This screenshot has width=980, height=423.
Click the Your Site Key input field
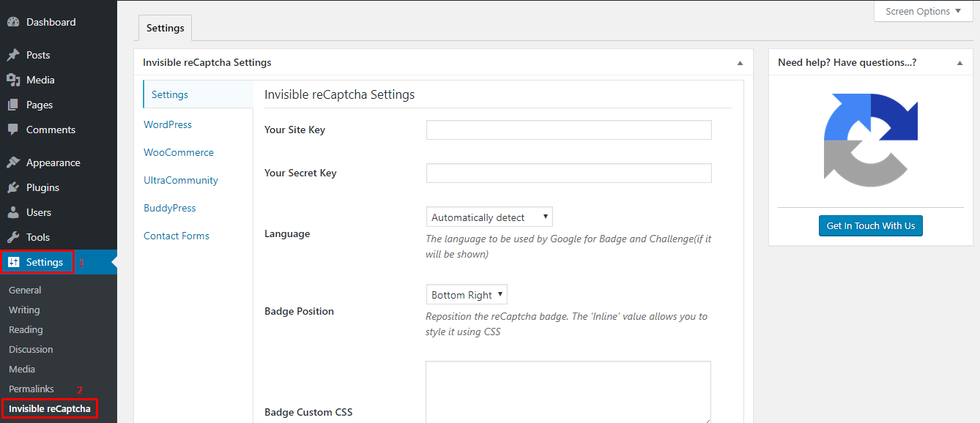click(x=568, y=130)
